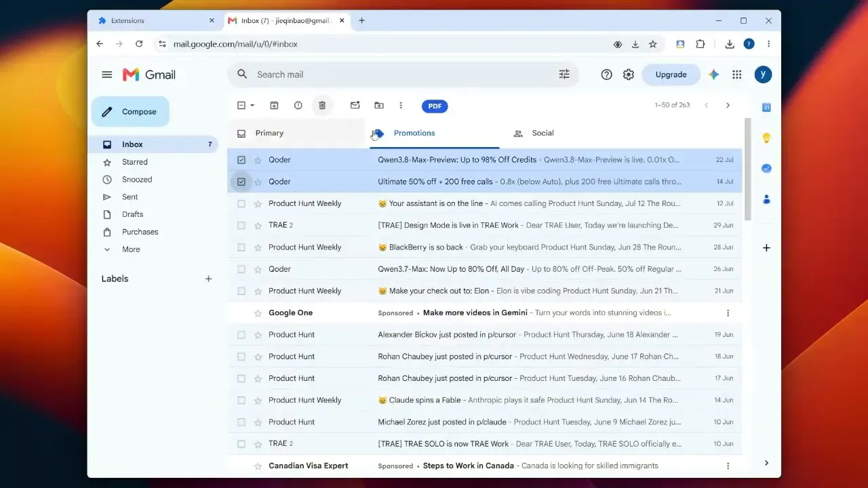Open options for Google One sponsored ad
This screenshot has height=488, width=868.
pyautogui.click(x=728, y=313)
